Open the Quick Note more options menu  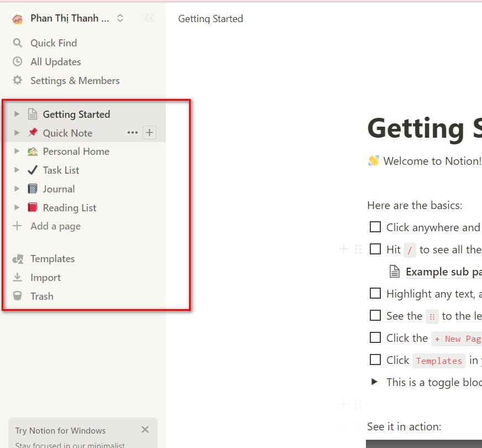(133, 133)
